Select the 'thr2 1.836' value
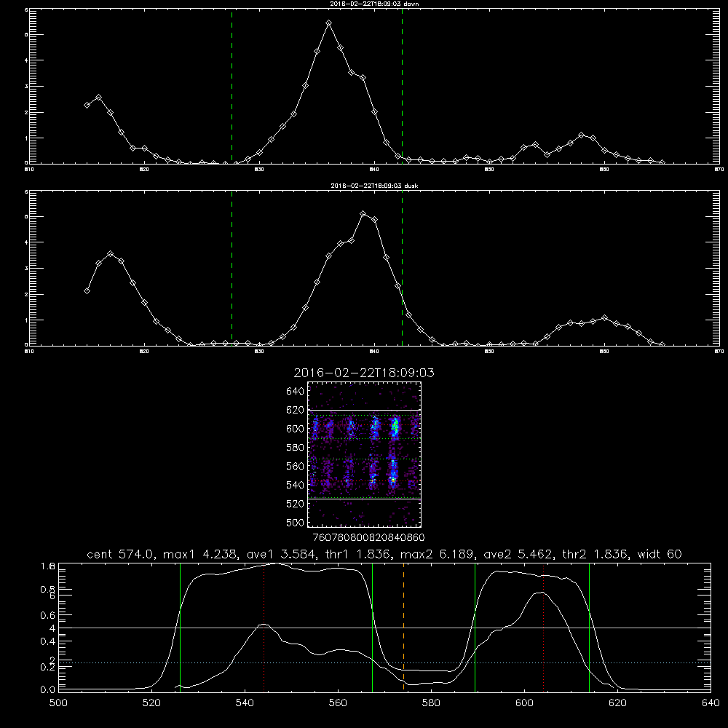Viewport: 728px width, 728px height. tap(595, 554)
